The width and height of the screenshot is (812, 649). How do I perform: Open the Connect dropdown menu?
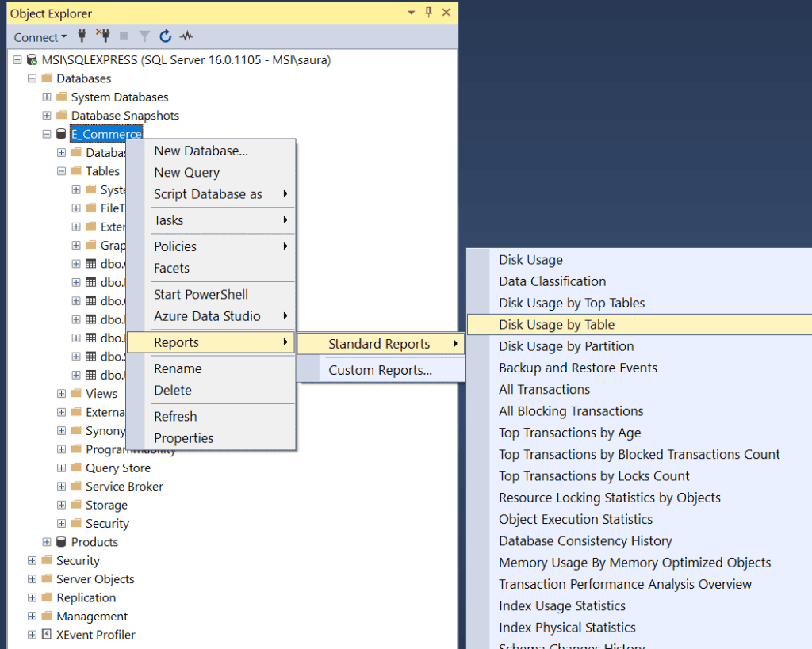pos(40,36)
